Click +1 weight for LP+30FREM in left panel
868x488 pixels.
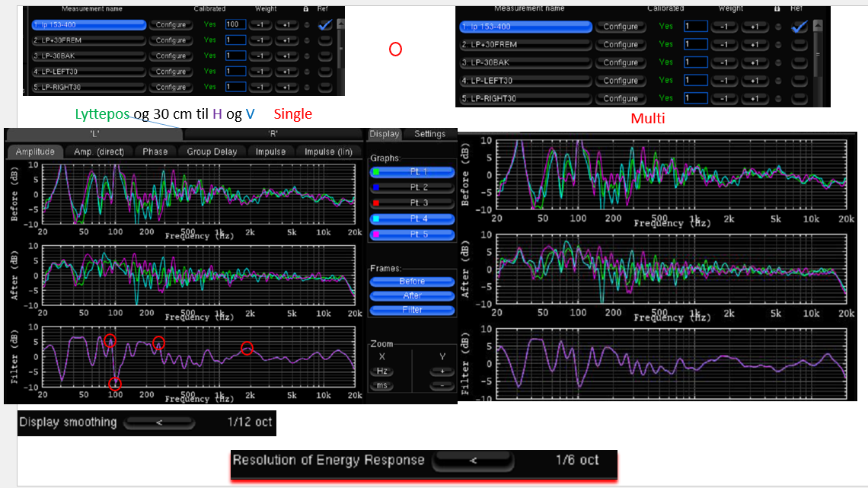(287, 40)
